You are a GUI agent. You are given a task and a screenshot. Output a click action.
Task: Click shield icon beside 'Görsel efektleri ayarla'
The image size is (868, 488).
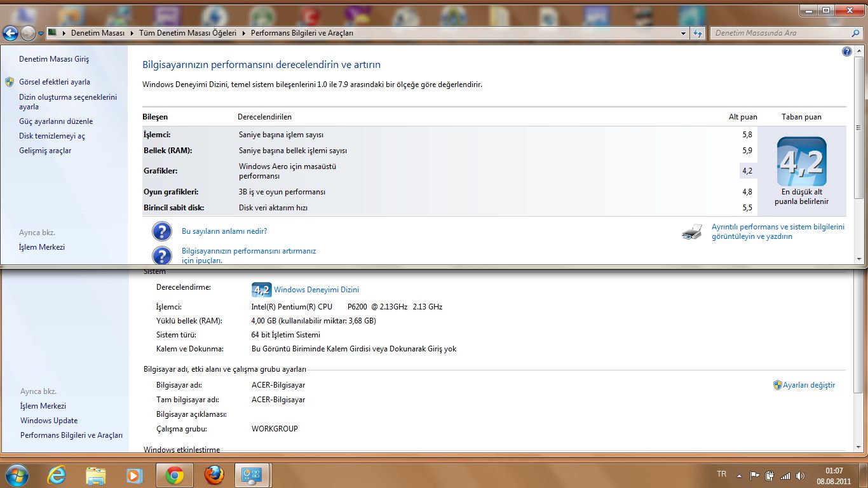click(10, 82)
